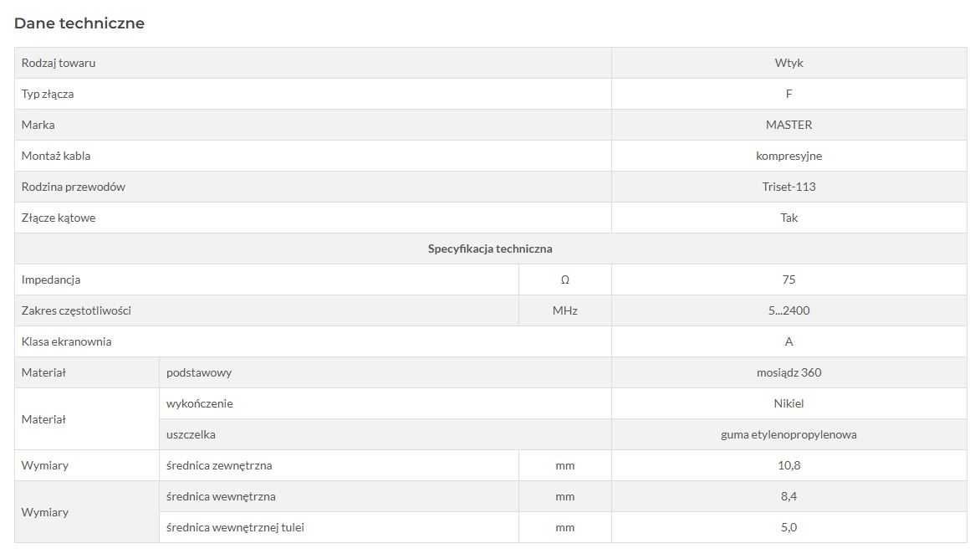Select the 'Rodzaj towaru' row label
Image resolution: width=980 pixels, height=559 pixels.
tap(59, 63)
